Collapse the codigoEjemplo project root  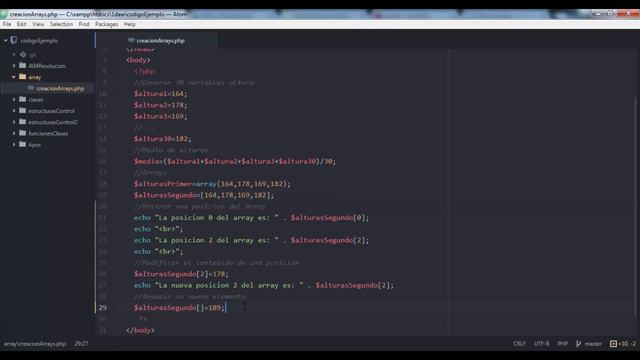tap(6, 40)
